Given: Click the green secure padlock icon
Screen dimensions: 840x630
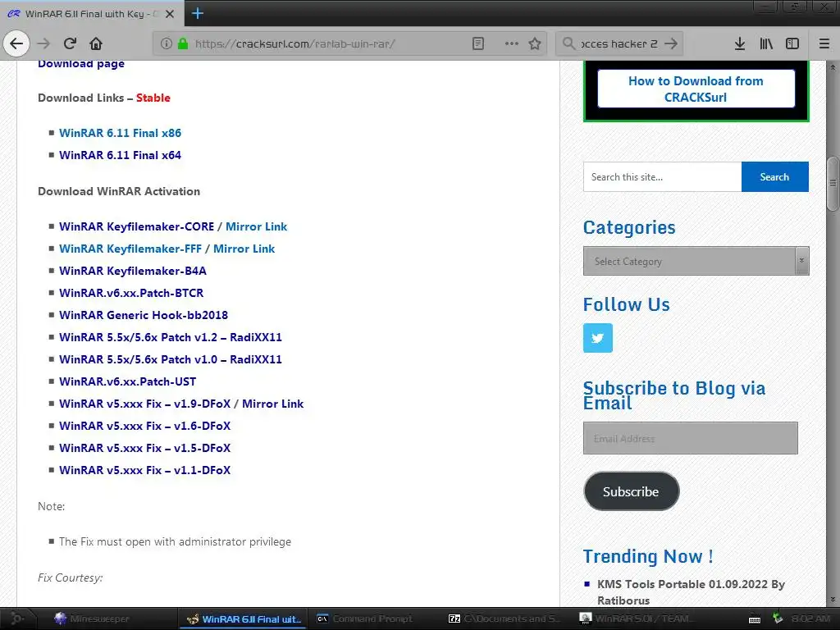Looking at the screenshot, I should pos(183,43).
